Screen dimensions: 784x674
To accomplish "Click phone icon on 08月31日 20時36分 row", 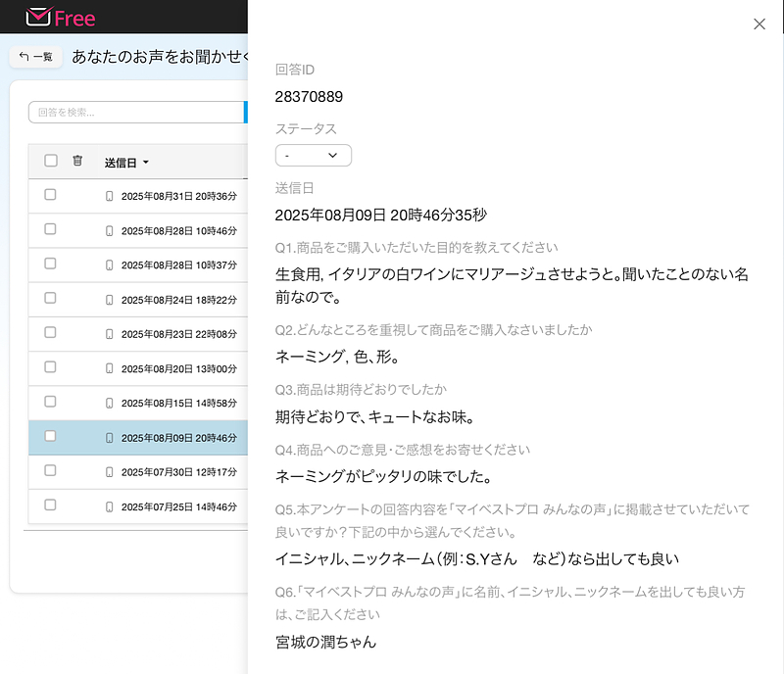I will 110,196.
